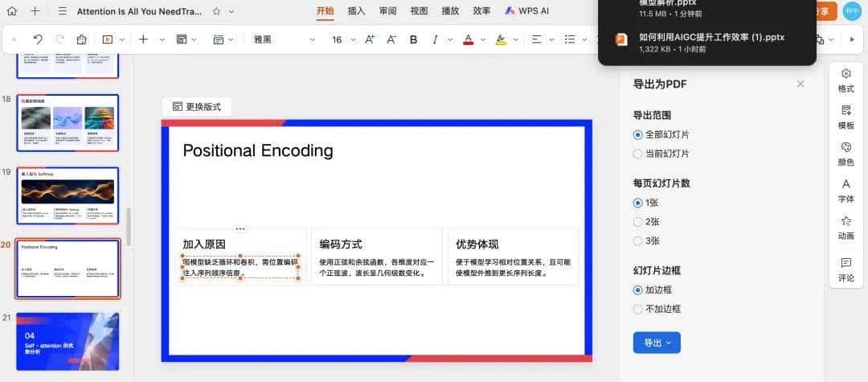This screenshot has width=868, height=382.
Task: Expand the document title dropdown arrow
Action: pos(231,11)
